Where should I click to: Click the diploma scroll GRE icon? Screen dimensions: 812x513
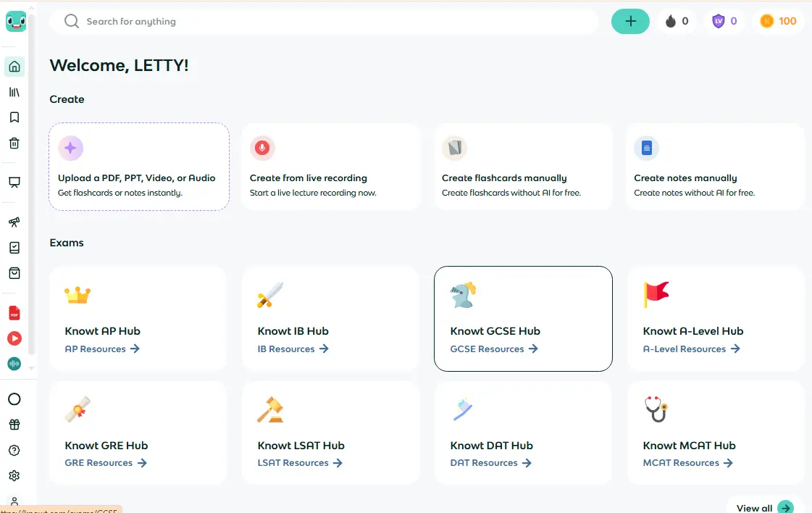[x=78, y=409]
